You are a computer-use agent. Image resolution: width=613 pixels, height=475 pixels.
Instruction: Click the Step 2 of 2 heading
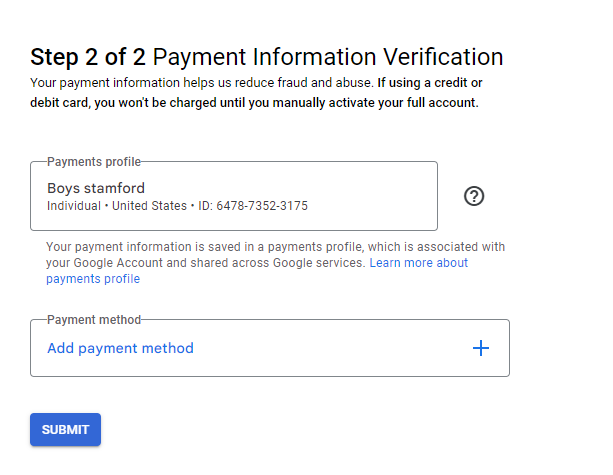[x=88, y=57]
